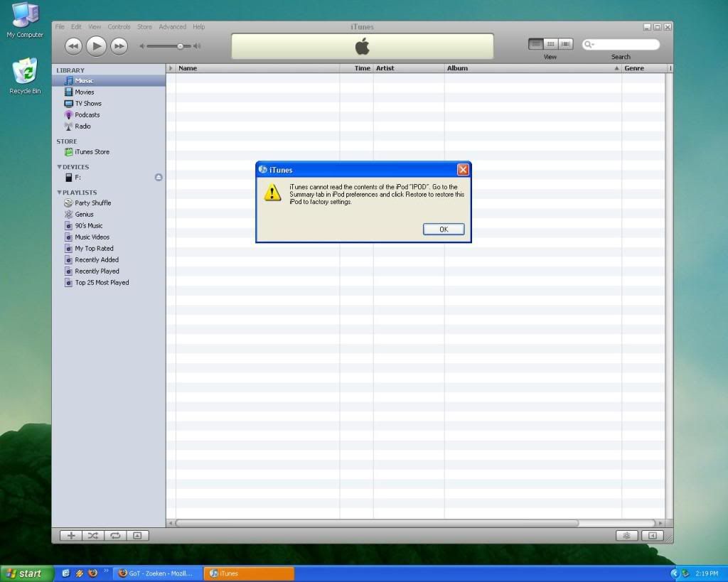
Task: Add a new playlist with plus button
Action: point(71,536)
